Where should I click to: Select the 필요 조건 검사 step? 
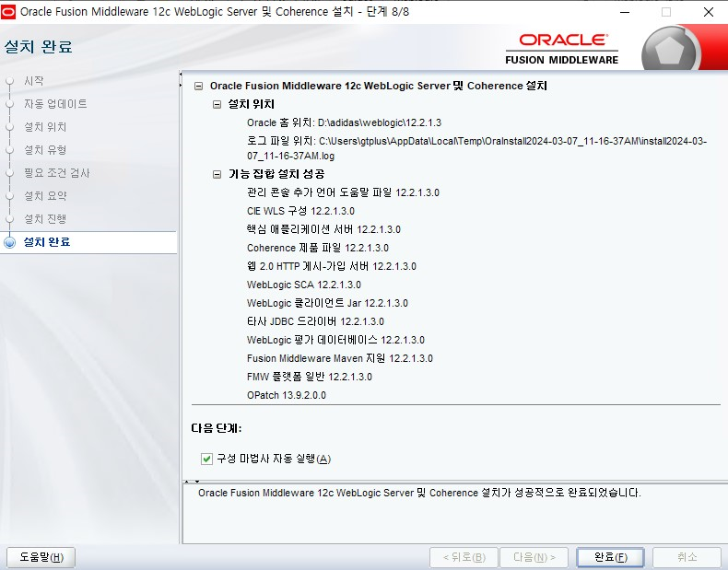56,173
